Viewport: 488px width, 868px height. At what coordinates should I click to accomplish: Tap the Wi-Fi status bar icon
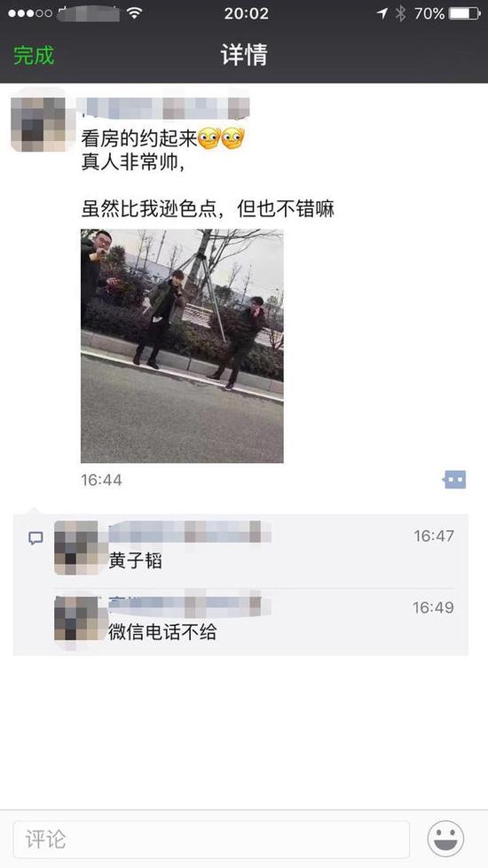(133, 13)
